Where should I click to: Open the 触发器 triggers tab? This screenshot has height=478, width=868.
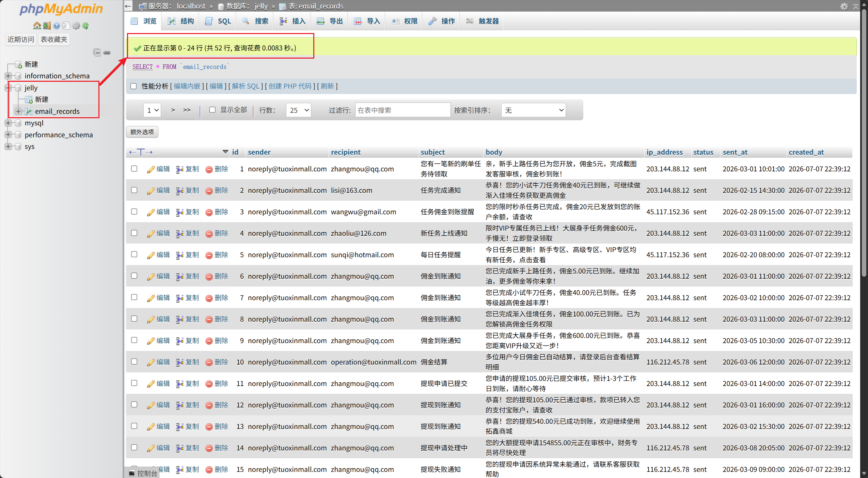pos(482,21)
